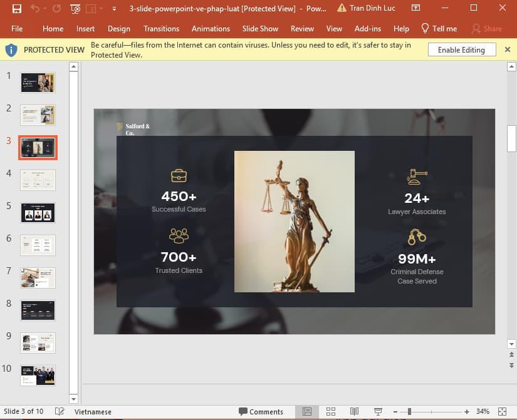Dismiss the Protected View warning bar

(x=508, y=49)
